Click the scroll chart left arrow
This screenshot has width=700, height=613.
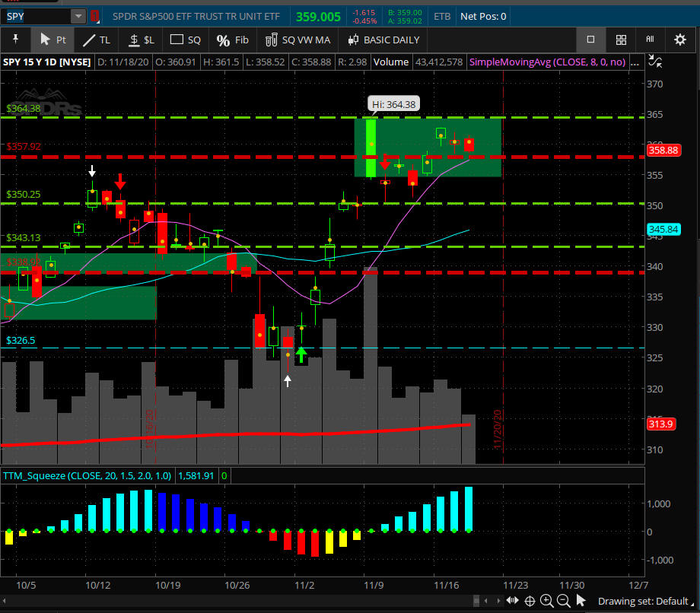486,601
